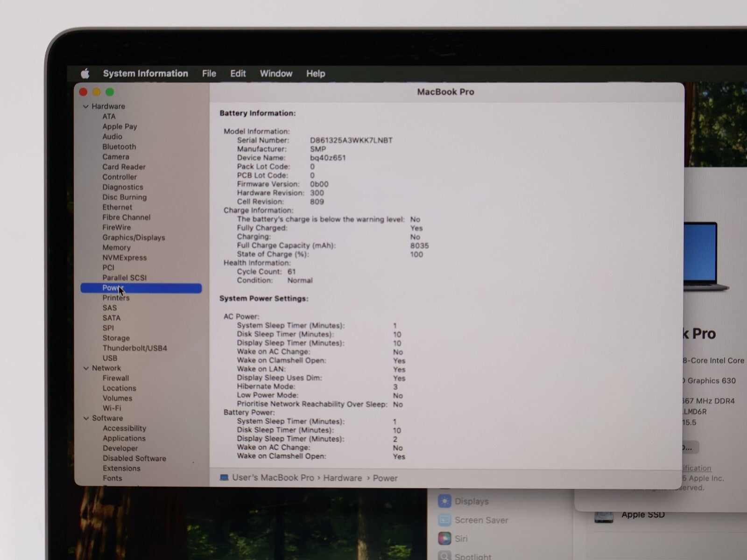Click the Condition value Normal
This screenshot has height=560, width=747.
(300, 280)
